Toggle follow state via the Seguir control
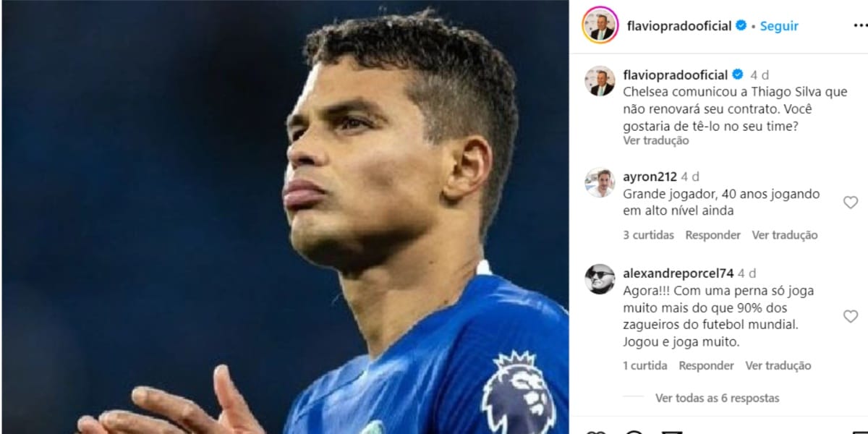 tap(779, 25)
